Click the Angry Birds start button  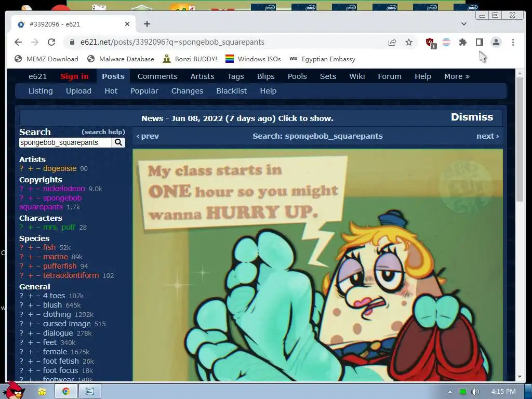pyautogui.click(x=15, y=390)
